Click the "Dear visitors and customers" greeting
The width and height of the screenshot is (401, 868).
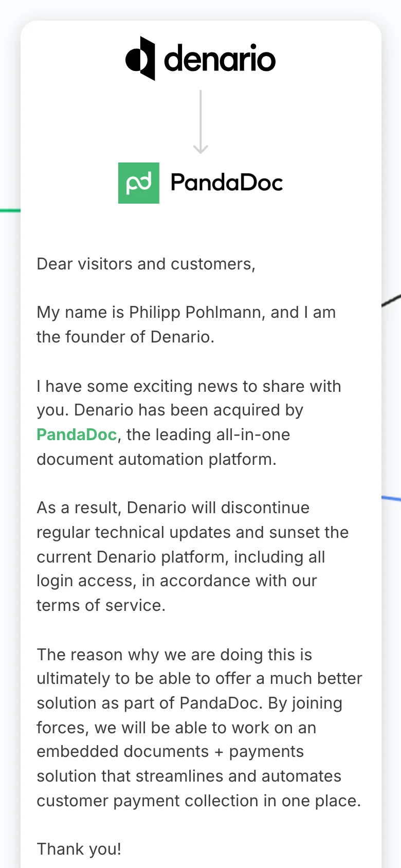pos(146,264)
